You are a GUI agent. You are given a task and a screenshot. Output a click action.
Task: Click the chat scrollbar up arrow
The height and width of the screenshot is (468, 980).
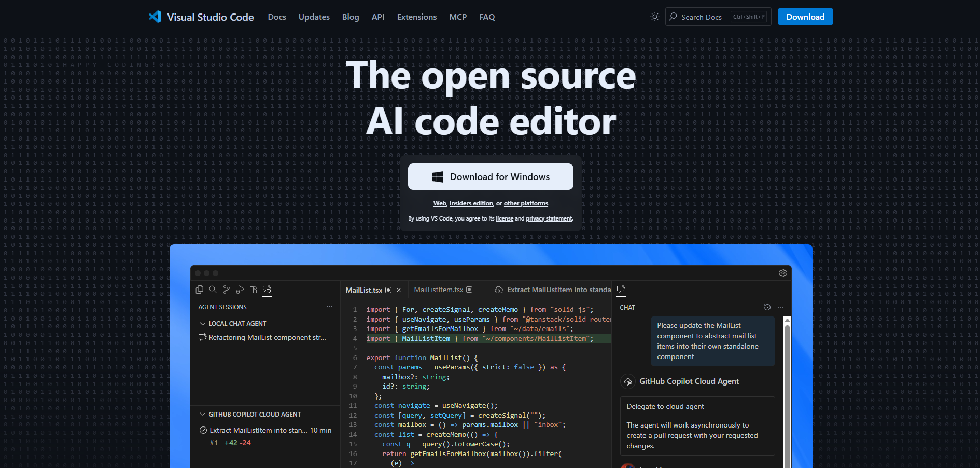click(787, 320)
